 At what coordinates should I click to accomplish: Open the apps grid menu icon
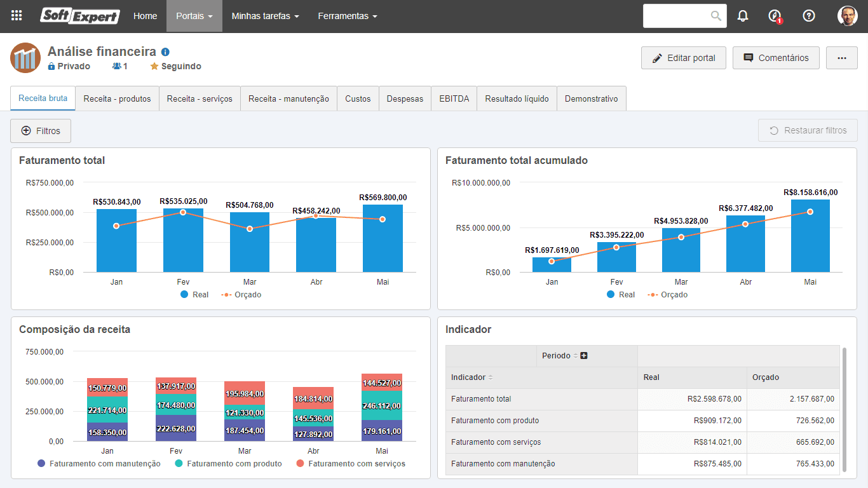tap(17, 16)
